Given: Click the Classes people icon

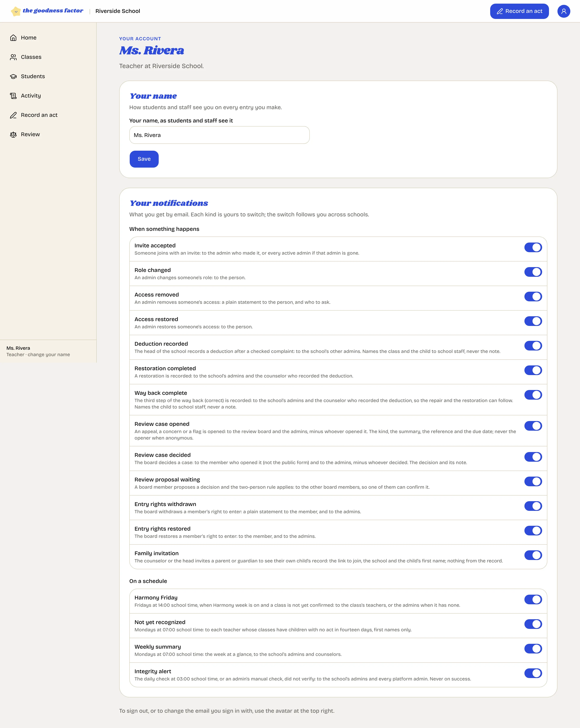Looking at the screenshot, I should (x=13, y=57).
